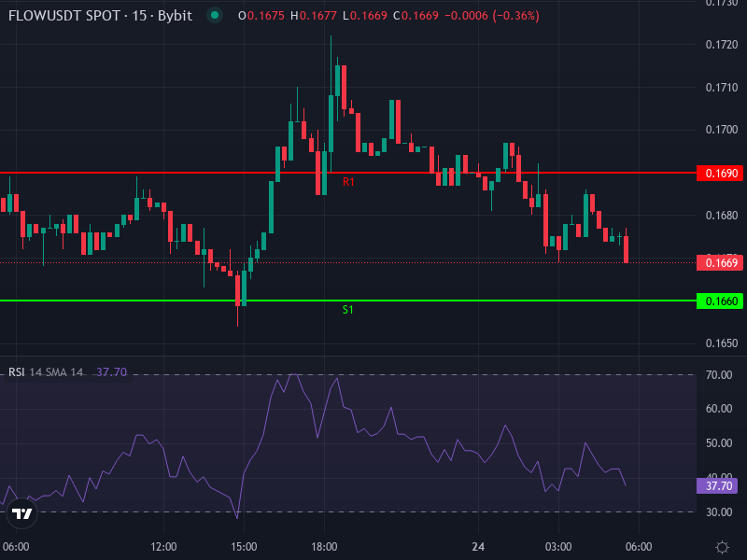
Task: Click the purple 37.70 RSI value badge
Action: coord(715,486)
